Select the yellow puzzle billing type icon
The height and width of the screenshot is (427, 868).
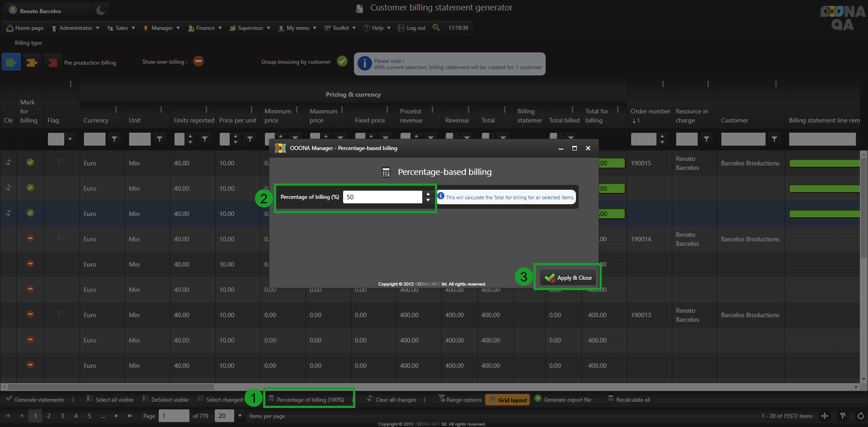point(32,62)
